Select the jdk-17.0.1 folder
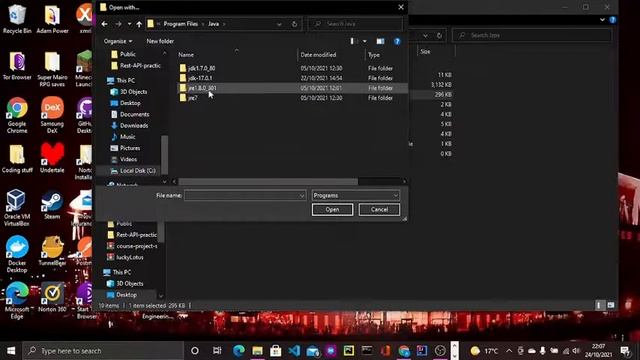Viewport: 640px width, 360px height. pos(200,78)
